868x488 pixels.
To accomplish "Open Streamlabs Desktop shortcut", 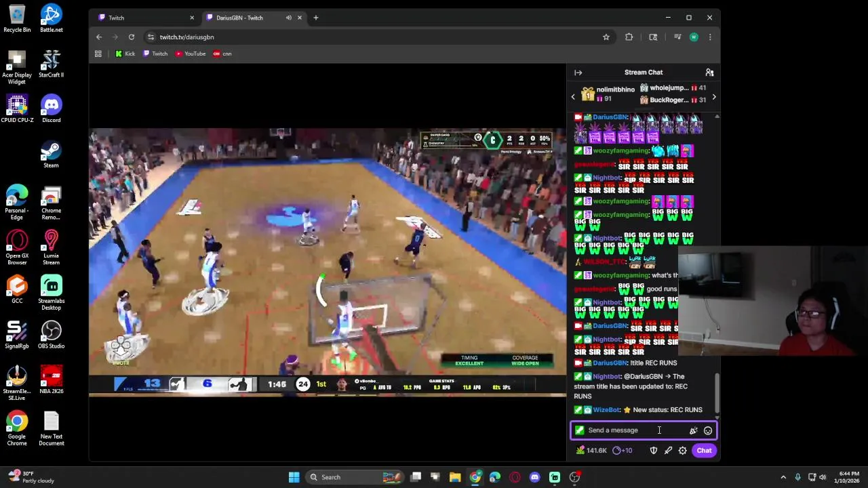I will point(52,293).
